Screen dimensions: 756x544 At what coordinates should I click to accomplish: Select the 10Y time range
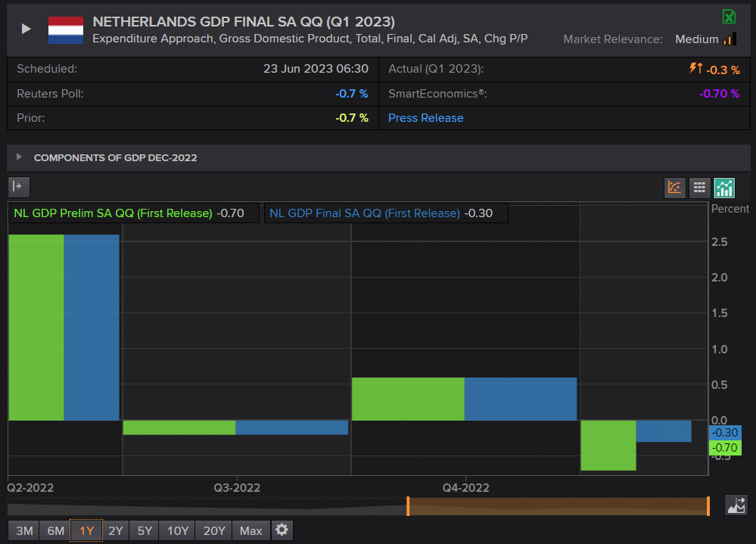pos(177,530)
